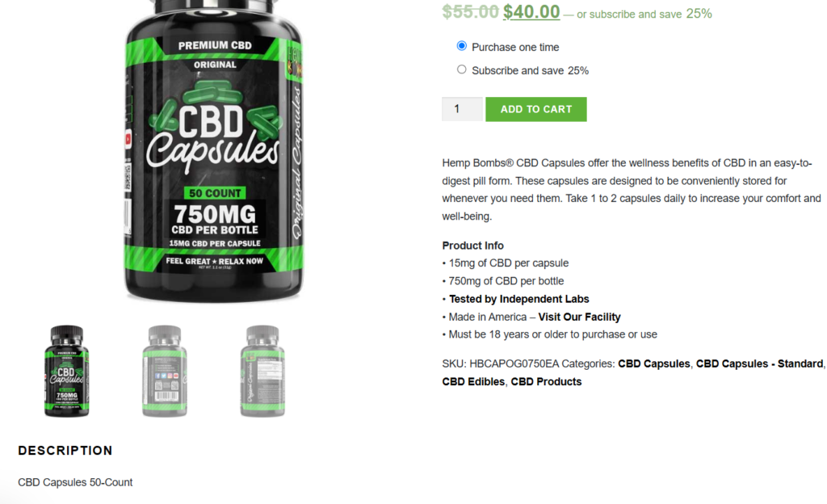
Task: Click the SKU HBCAPOG0750EA text
Action: [500, 363]
